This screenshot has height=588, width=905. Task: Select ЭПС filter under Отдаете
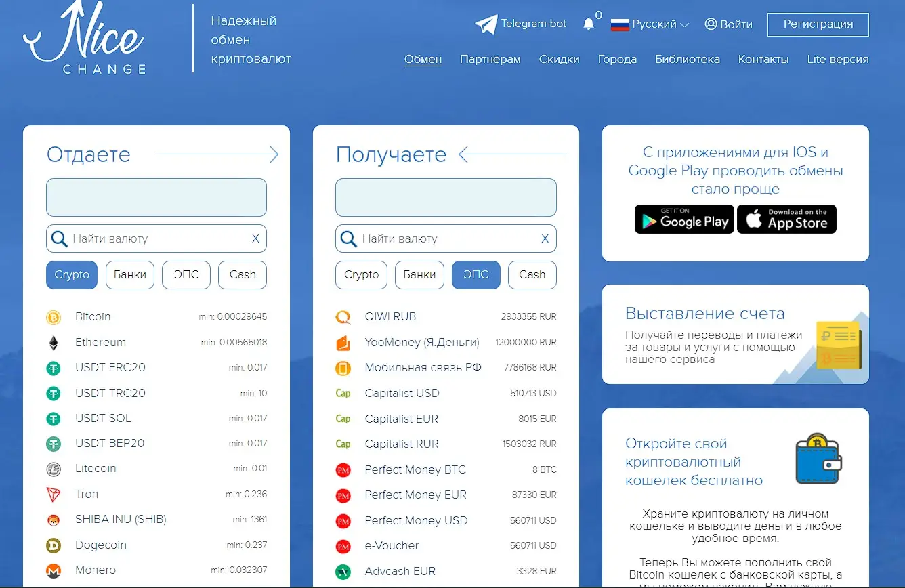pyautogui.click(x=186, y=275)
